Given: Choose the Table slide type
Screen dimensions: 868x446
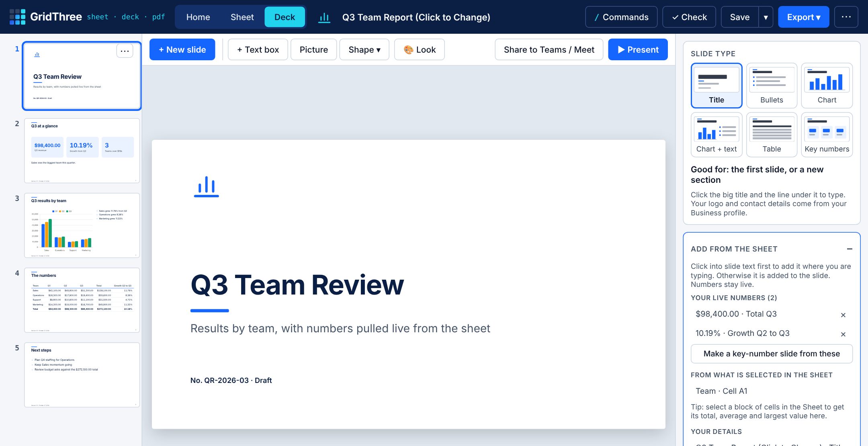Looking at the screenshot, I should click(772, 135).
